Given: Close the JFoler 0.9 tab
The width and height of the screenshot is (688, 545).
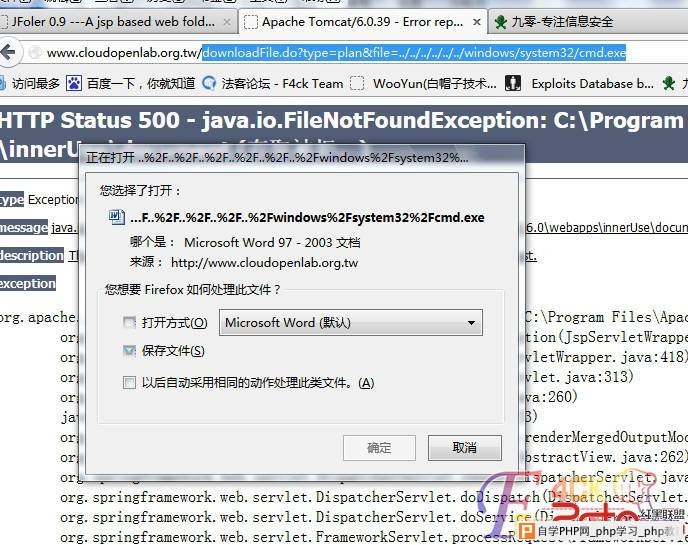Looking at the screenshot, I should [x=226, y=22].
